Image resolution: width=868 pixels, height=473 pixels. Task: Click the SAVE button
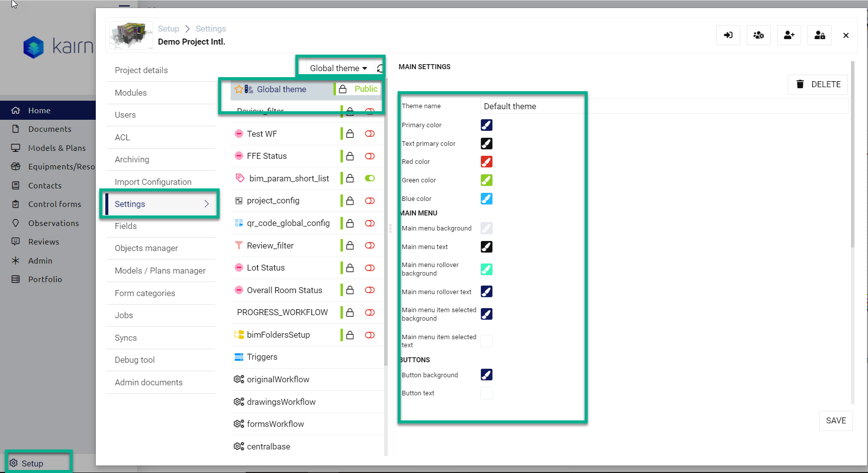[x=835, y=420]
